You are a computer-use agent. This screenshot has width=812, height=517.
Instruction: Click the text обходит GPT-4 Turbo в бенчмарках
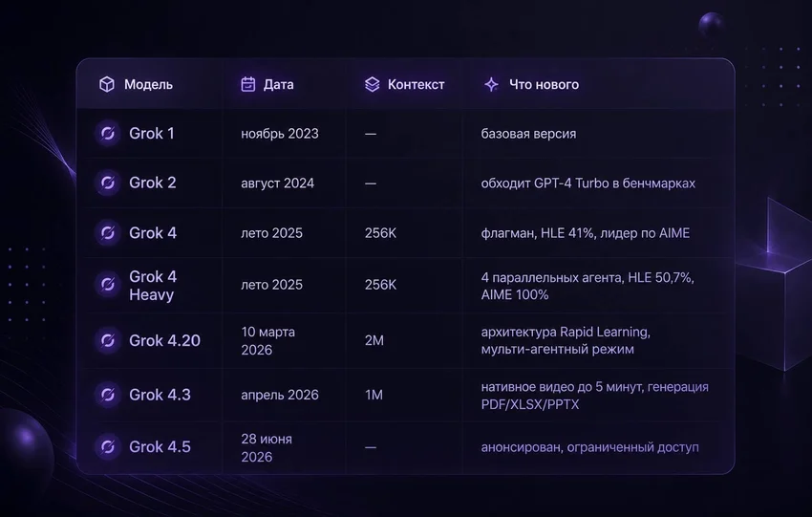pyautogui.click(x=588, y=183)
